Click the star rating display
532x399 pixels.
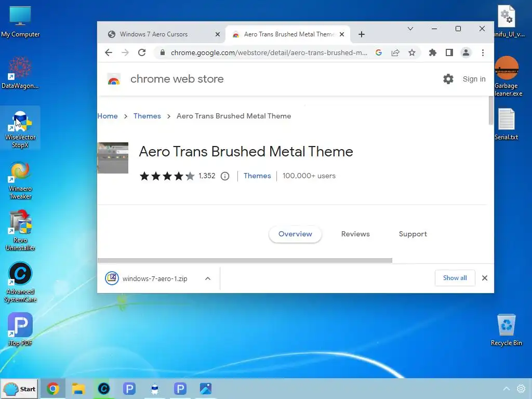point(167,176)
